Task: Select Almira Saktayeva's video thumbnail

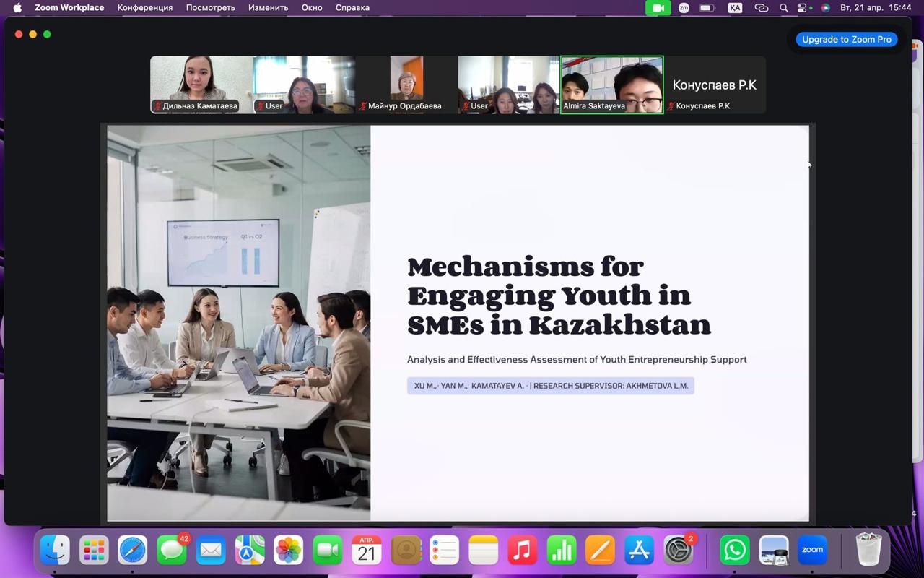Action: coord(611,85)
